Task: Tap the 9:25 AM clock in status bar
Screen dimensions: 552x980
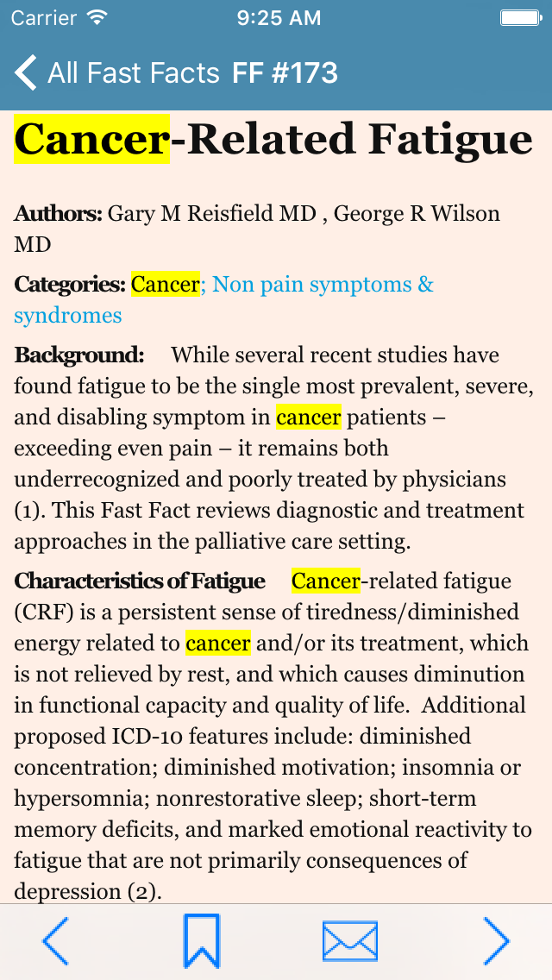Action: coord(279,16)
